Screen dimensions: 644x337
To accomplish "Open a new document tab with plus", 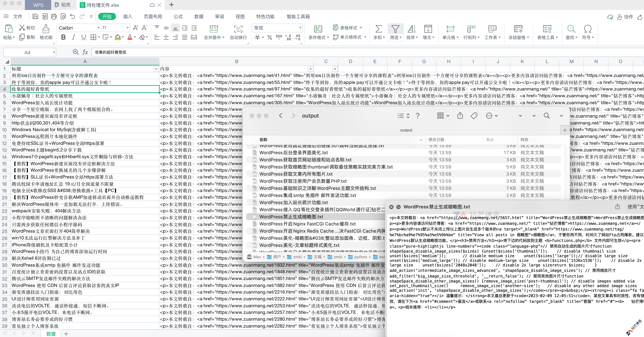I will [x=171, y=4].
